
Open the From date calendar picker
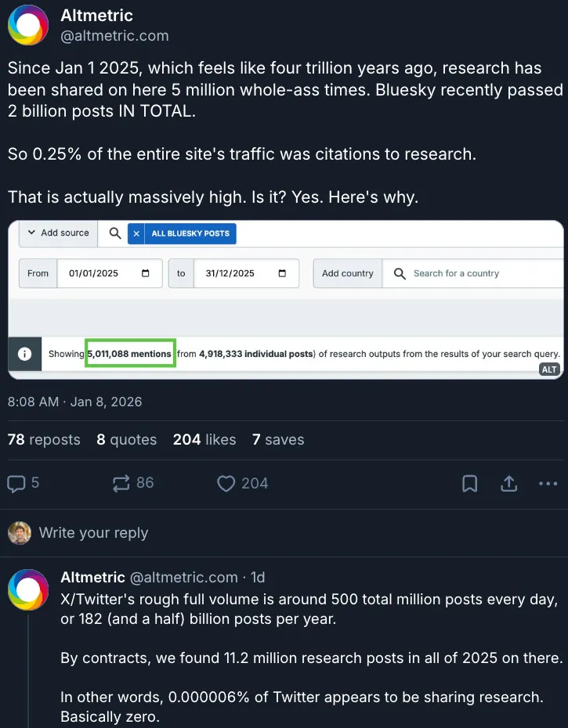point(146,273)
